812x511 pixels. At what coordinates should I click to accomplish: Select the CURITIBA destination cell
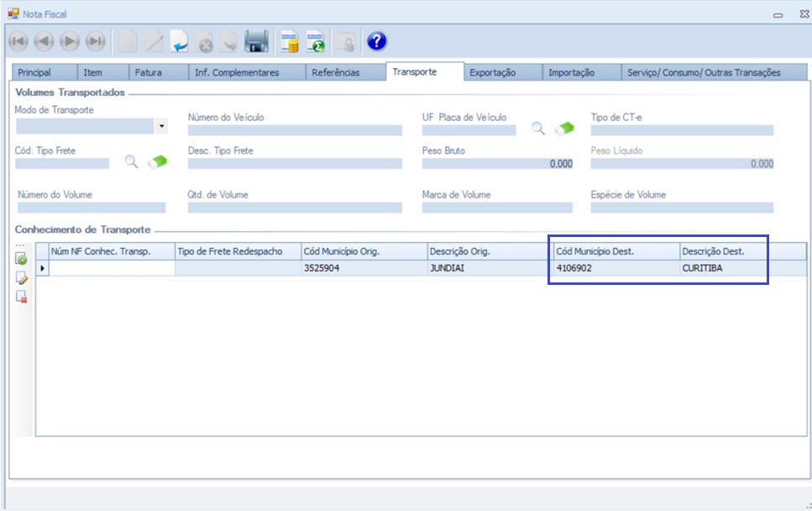coord(723,268)
